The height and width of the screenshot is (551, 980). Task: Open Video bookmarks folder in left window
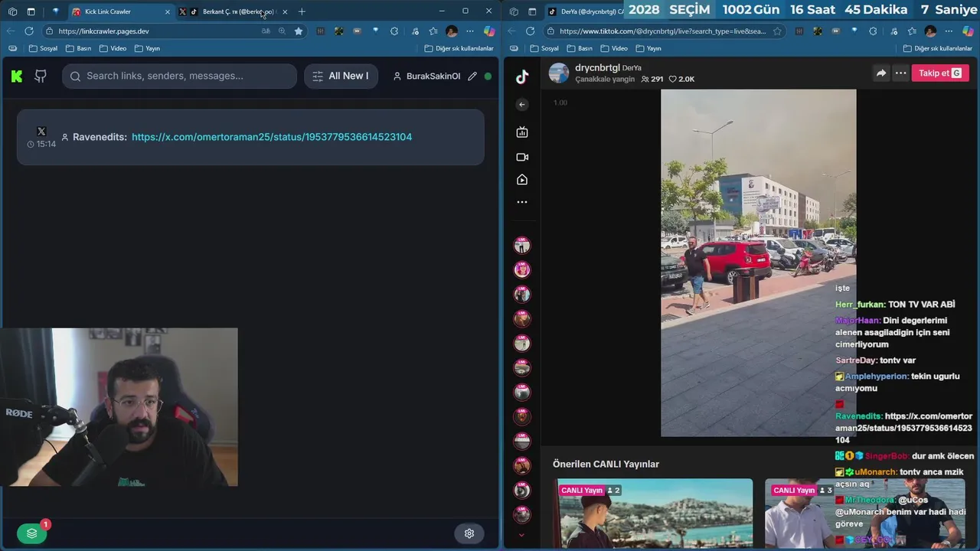click(x=113, y=48)
